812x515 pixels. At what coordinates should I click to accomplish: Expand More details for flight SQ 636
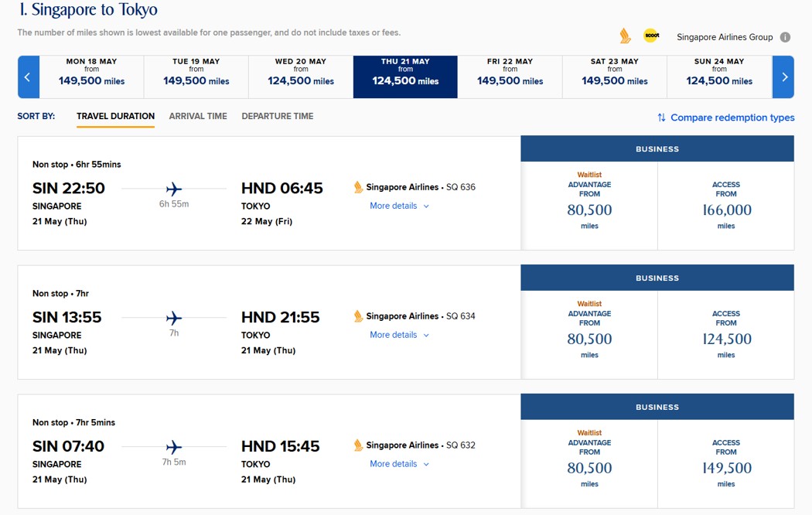399,206
